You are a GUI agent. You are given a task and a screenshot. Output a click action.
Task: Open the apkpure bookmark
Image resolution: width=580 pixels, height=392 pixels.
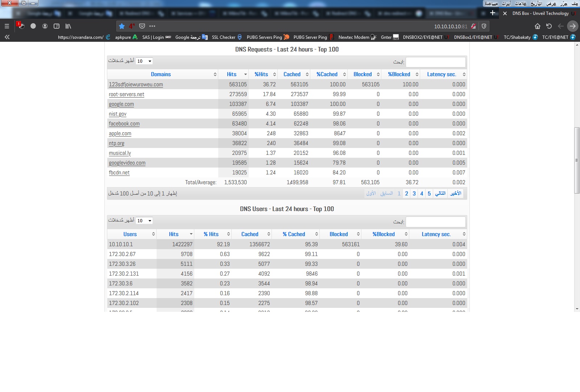[126, 37]
